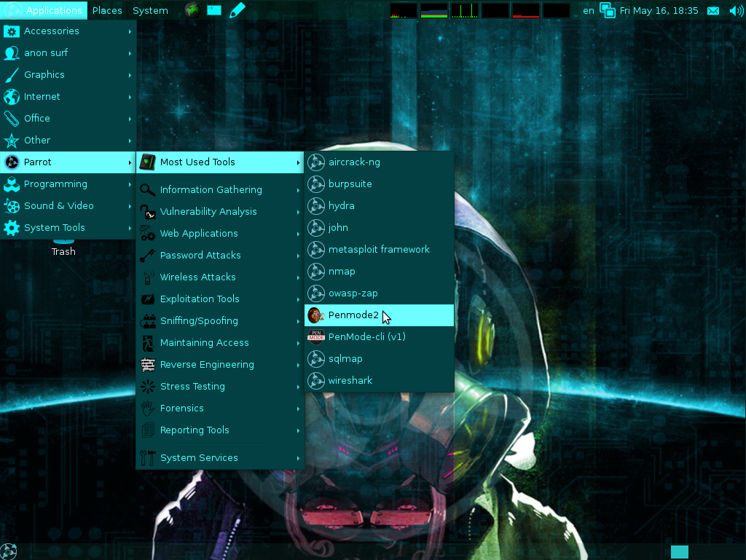The height and width of the screenshot is (560, 746).
Task: Click the Accessories category icon
Action: tap(12, 31)
